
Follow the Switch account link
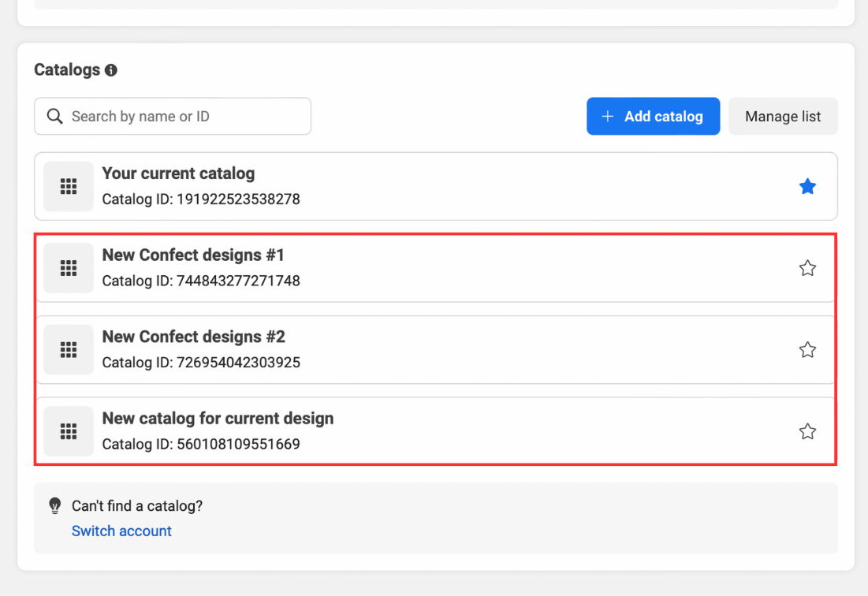click(x=121, y=531)
